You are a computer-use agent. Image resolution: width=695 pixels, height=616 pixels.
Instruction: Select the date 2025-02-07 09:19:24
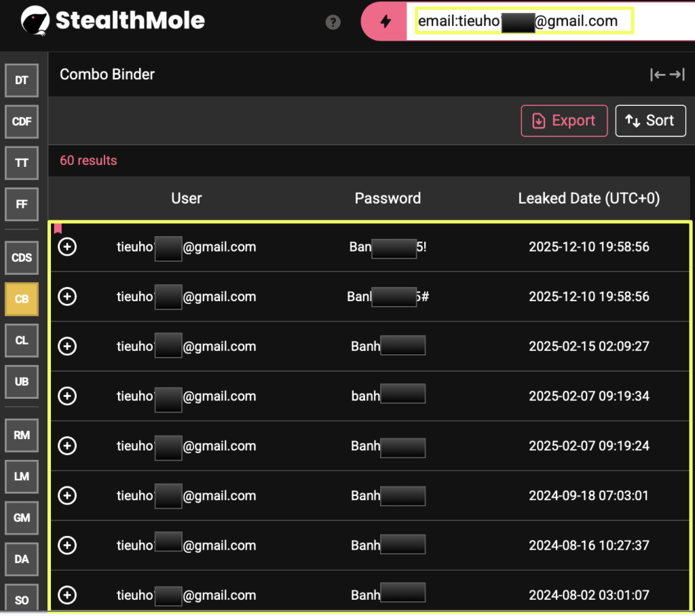pos(588,446)
